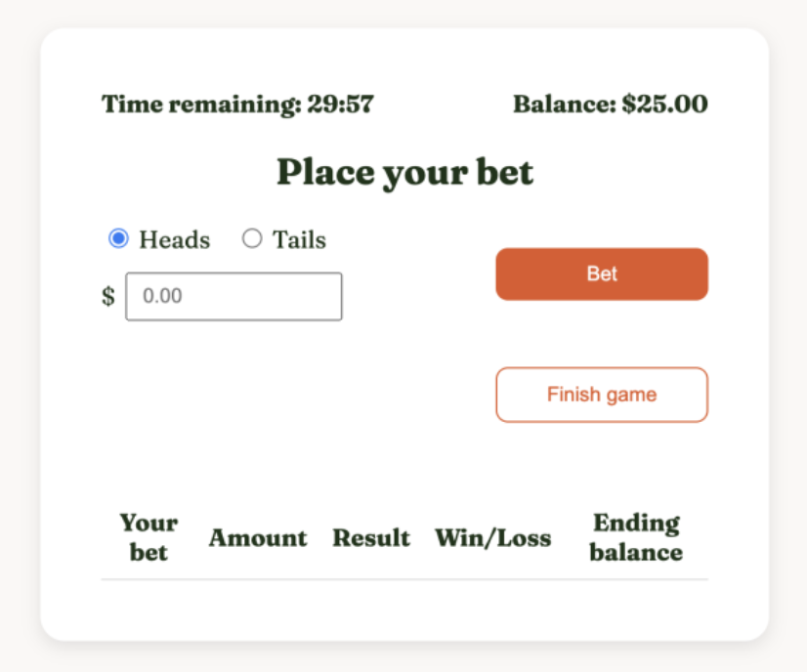Click the "Time remaining" label
Image resolution: width=807 pixels, height=672 pixels.
pos(201,105)
